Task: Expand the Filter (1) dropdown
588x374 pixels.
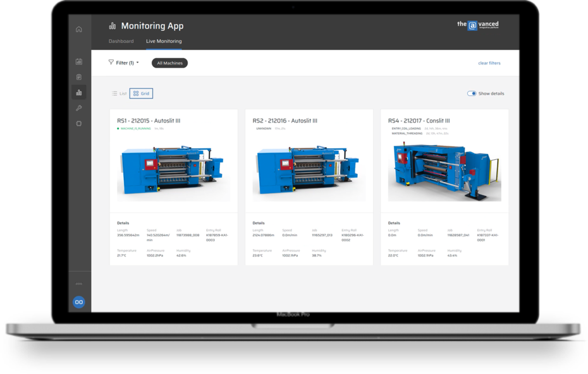Action: click(x=124, y=63)
